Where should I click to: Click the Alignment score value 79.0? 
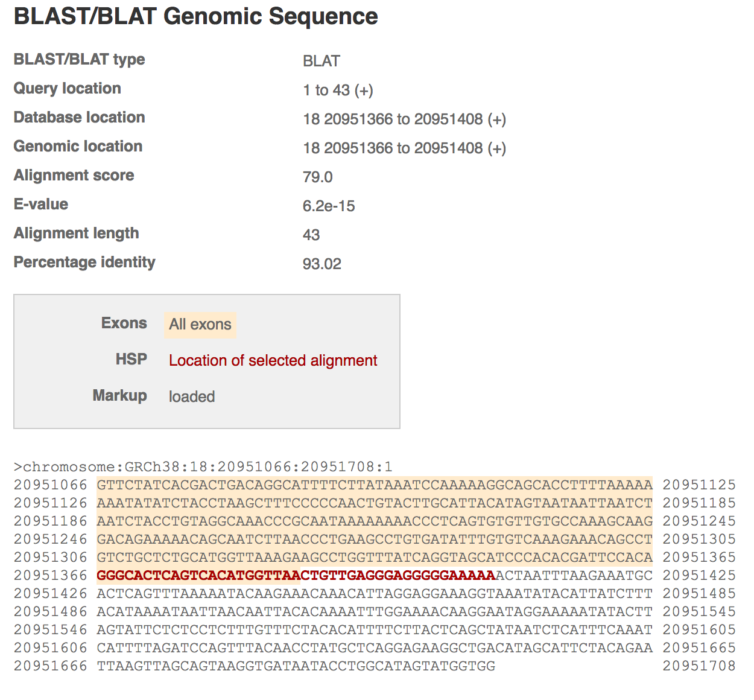click(x=318, y=177)
